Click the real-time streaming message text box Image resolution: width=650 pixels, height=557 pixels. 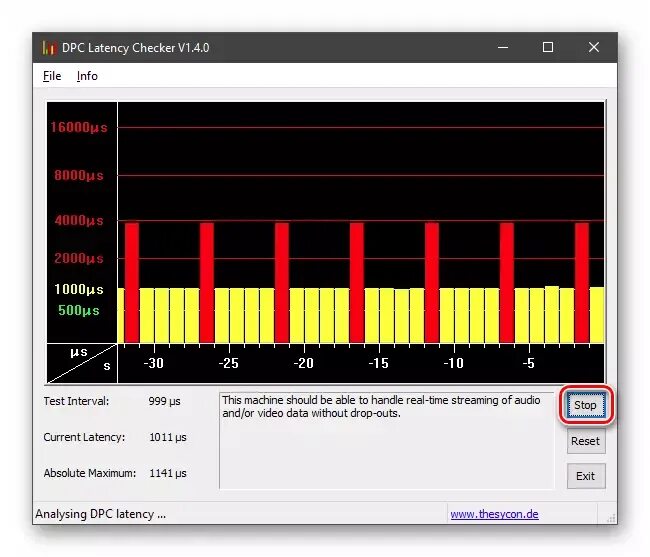click(x=386, y=441)
